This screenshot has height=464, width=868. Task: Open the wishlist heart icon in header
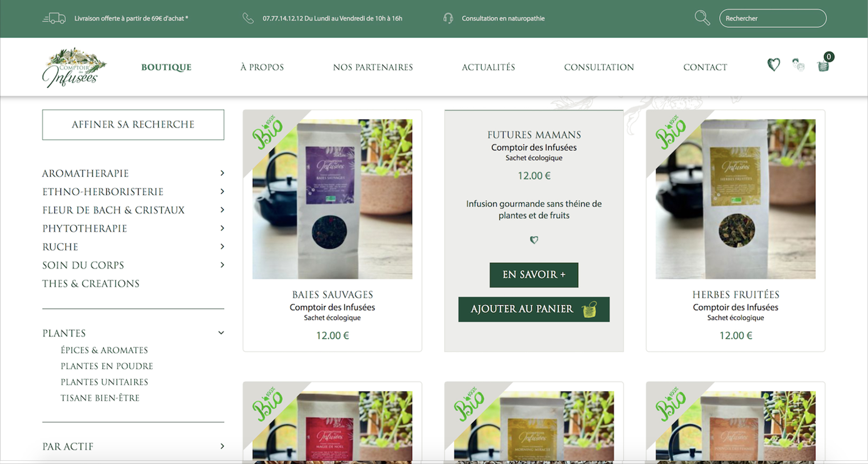click(774, 65)
